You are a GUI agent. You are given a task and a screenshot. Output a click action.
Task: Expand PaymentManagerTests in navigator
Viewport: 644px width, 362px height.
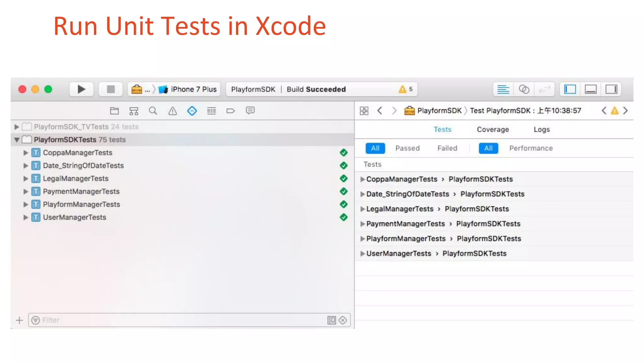tap(26, 191)
